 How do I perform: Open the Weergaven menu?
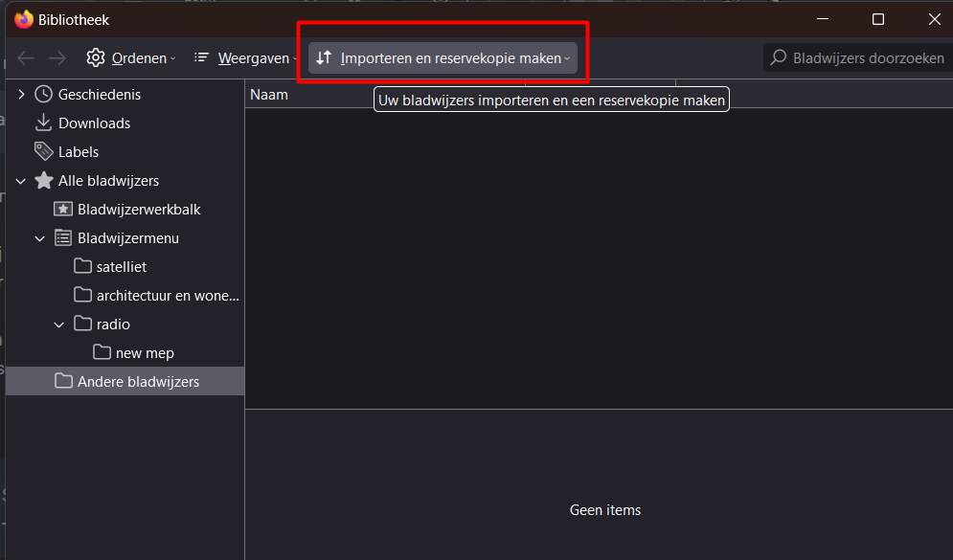(x=245, y=58)
